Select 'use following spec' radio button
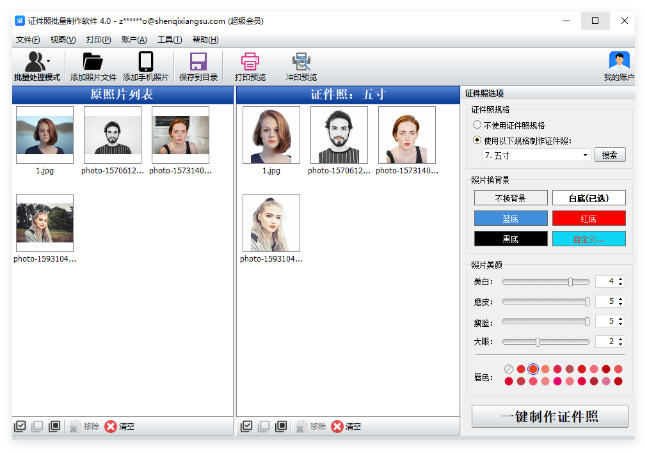Image resolution: width=647 pixels, height=452 pixels. pos(477,140)
